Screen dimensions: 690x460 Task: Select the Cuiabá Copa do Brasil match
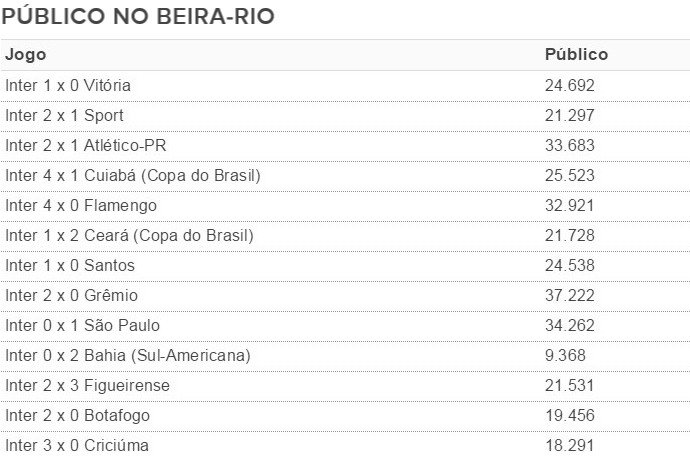point(345,176)
